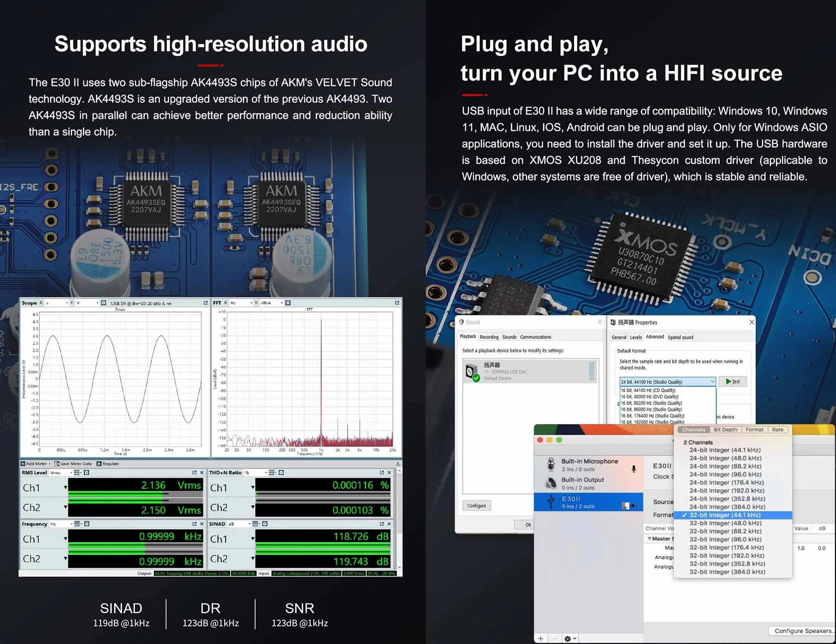Open Scope X axis unit dropdown

(57, 303)
